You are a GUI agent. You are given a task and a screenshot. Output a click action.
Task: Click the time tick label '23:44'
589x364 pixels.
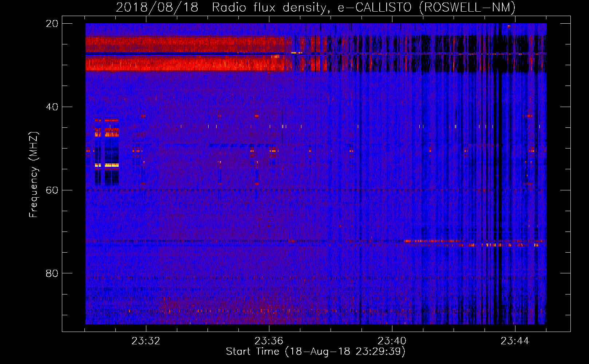[515, 341]
